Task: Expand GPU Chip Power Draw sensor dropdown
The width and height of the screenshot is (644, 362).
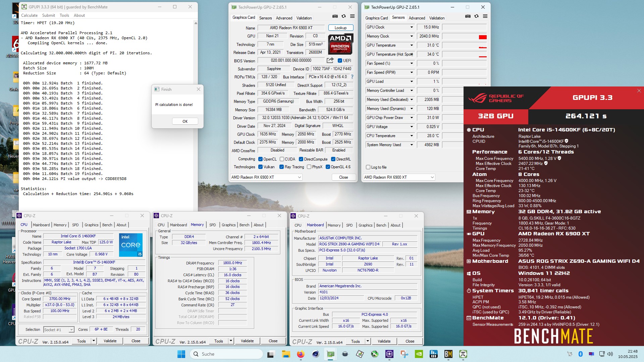Action: tap(412, 118)
